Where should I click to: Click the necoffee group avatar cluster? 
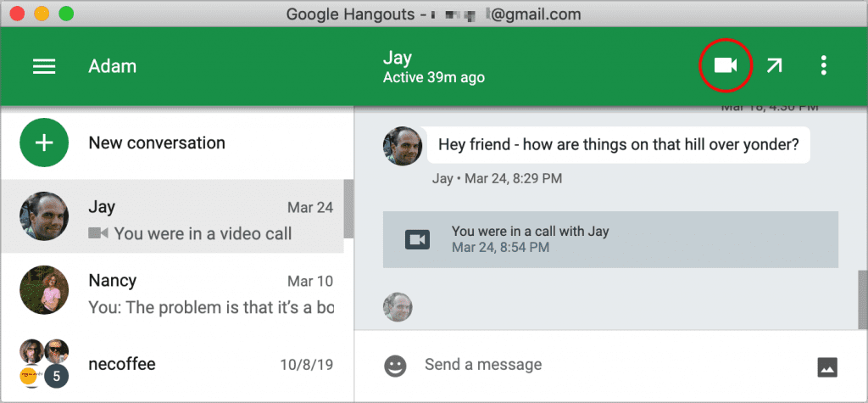pyautogui.click(x=44, y=364)
